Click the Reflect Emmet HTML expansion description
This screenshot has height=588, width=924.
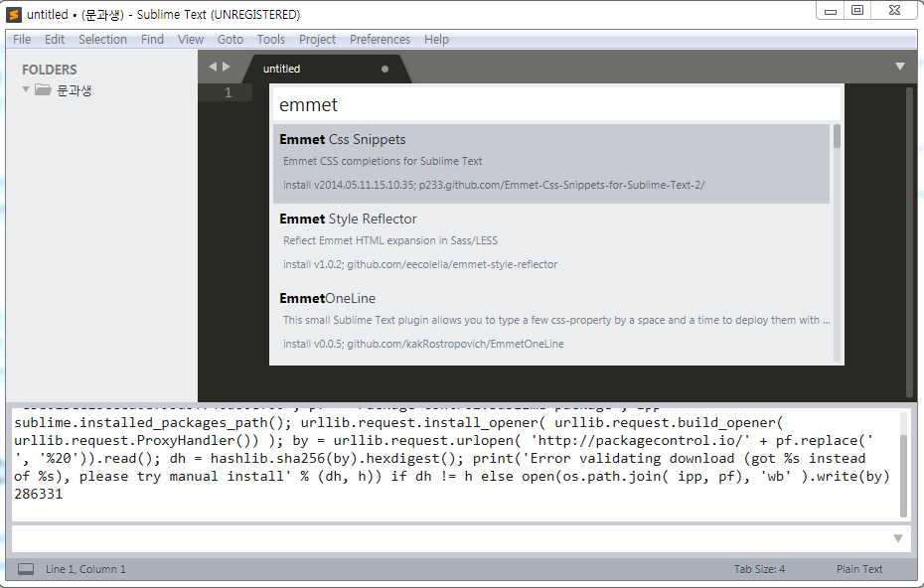[x=390, y=240]
